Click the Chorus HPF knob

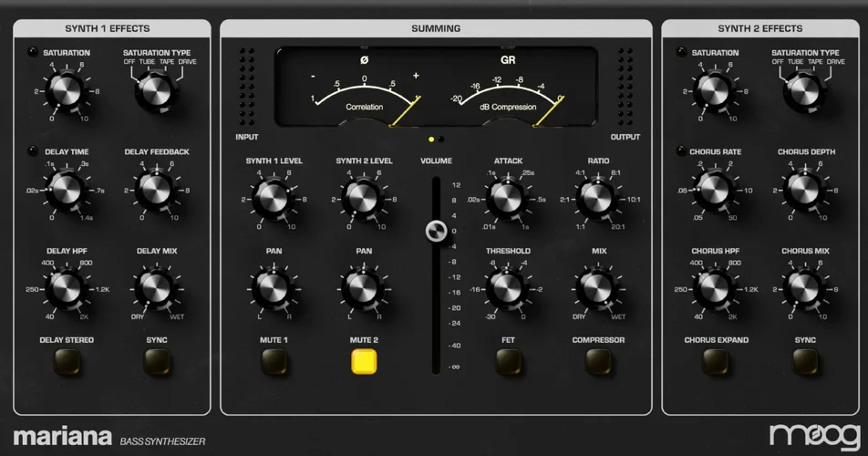click(715, 289)
